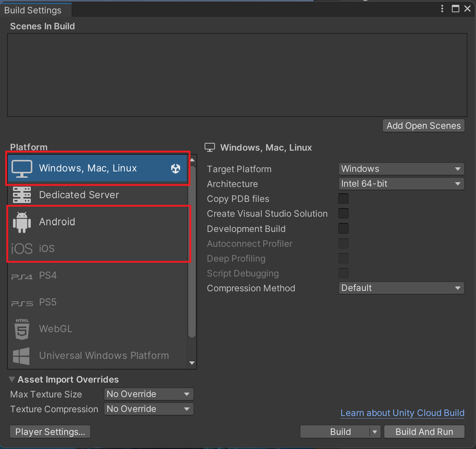Open the Architecture dropdown set to Intel 64-bit

point(401,184)
